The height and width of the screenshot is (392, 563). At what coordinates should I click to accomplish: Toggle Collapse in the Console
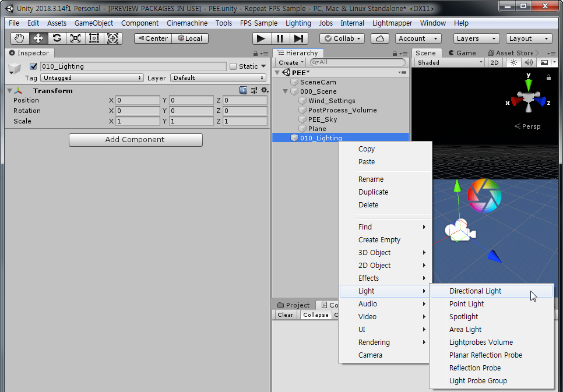pos(316,315)
